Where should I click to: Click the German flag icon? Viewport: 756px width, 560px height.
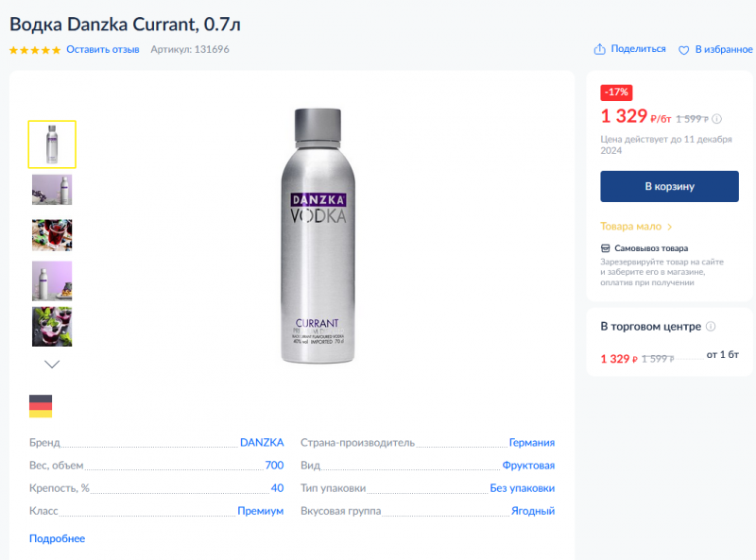pyautogui.click(x=41, y=406)
